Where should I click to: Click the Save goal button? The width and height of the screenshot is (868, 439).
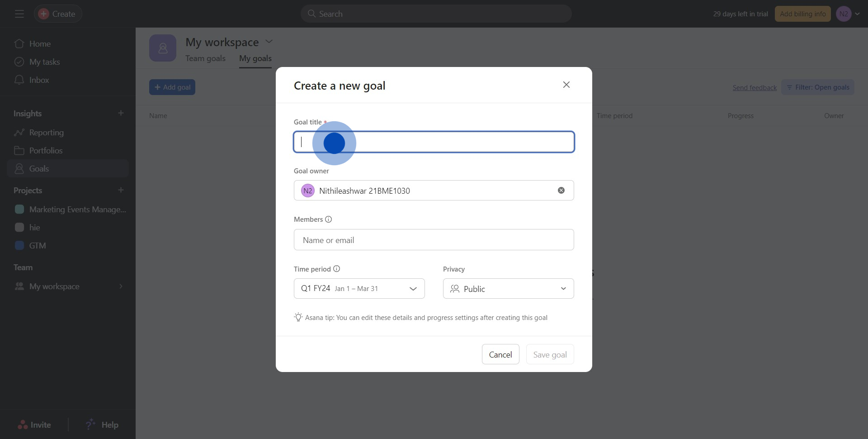[550, 354]
